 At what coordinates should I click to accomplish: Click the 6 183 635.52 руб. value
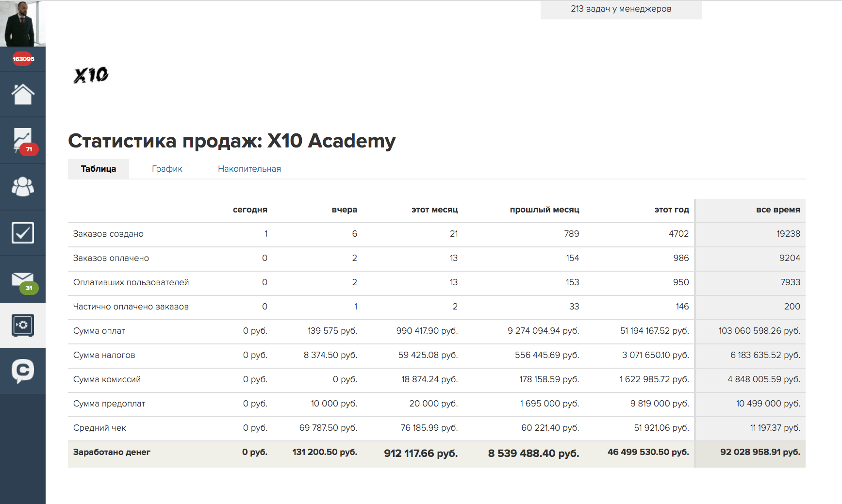coord(765,355)
